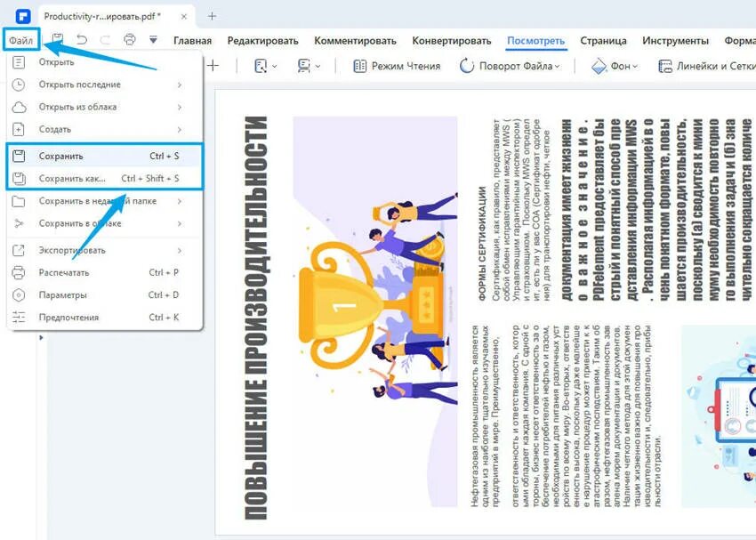
Task: Choose Открыть последние menu entry
Action: pos(105,85)
